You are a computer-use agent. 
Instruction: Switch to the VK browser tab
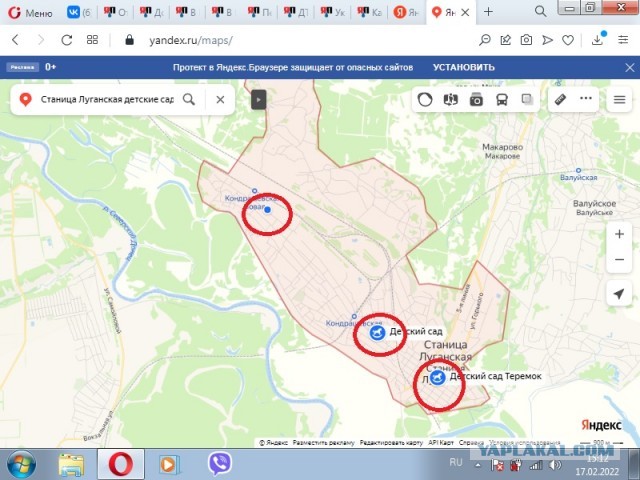click(x=79, y=12)
